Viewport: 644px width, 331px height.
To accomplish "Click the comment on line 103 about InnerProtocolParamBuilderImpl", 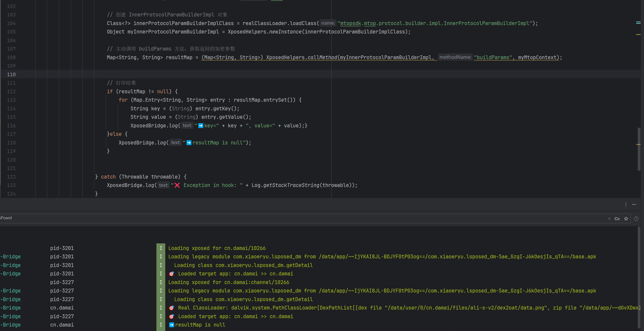I will pyautogui.click(x=167, y=15).
